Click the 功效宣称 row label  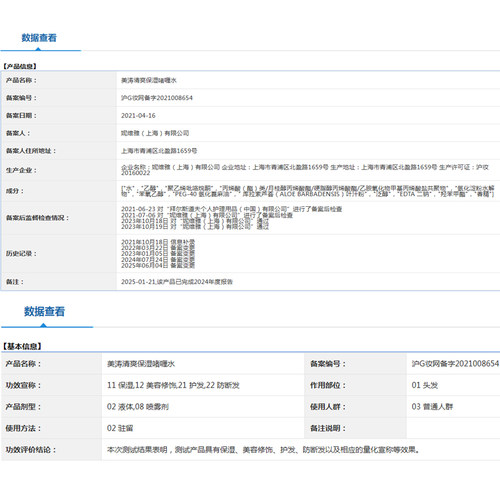point(23,385)
